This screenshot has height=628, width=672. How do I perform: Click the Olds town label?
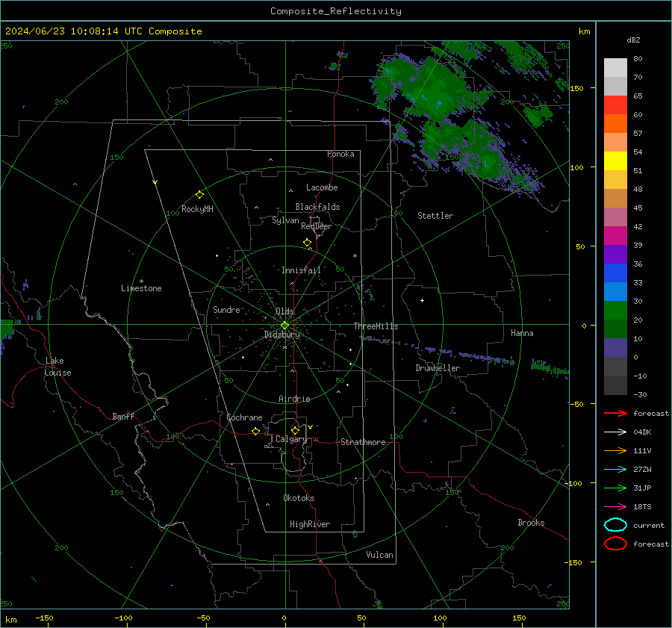point(284,311)
